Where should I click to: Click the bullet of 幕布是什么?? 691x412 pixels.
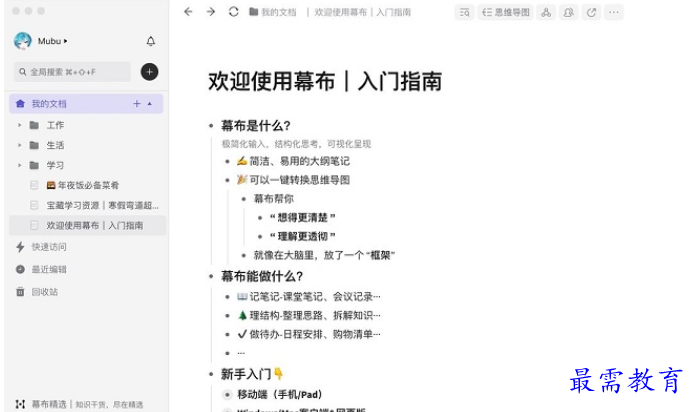pyautogui.click(x=211, y=126)
